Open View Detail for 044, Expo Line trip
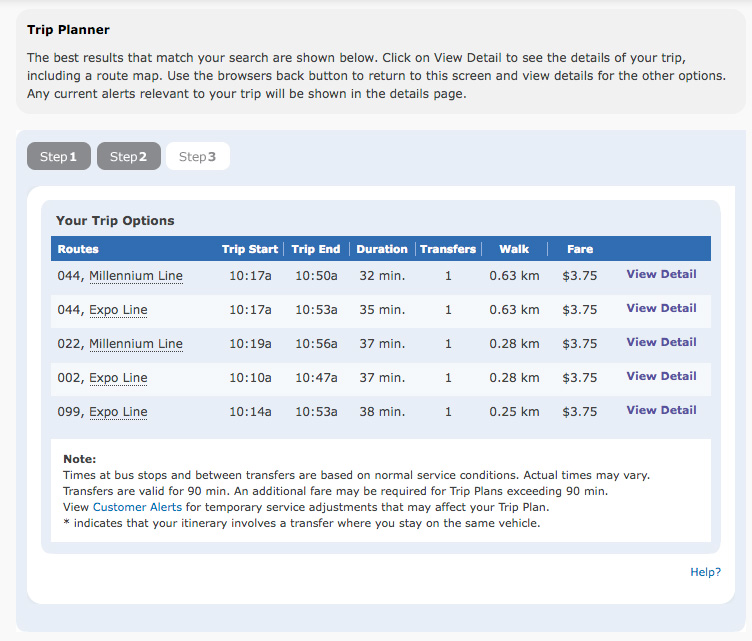 [x=661, y=308]
